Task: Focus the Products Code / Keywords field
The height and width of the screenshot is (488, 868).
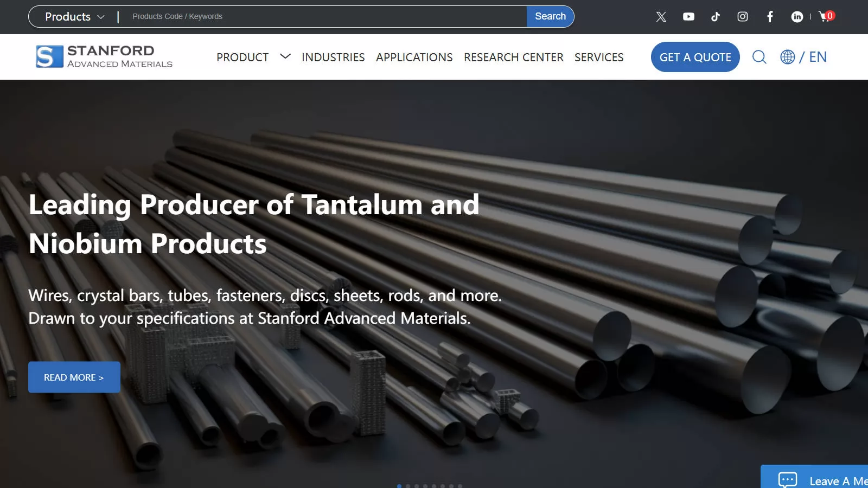Action: (325, 17)
